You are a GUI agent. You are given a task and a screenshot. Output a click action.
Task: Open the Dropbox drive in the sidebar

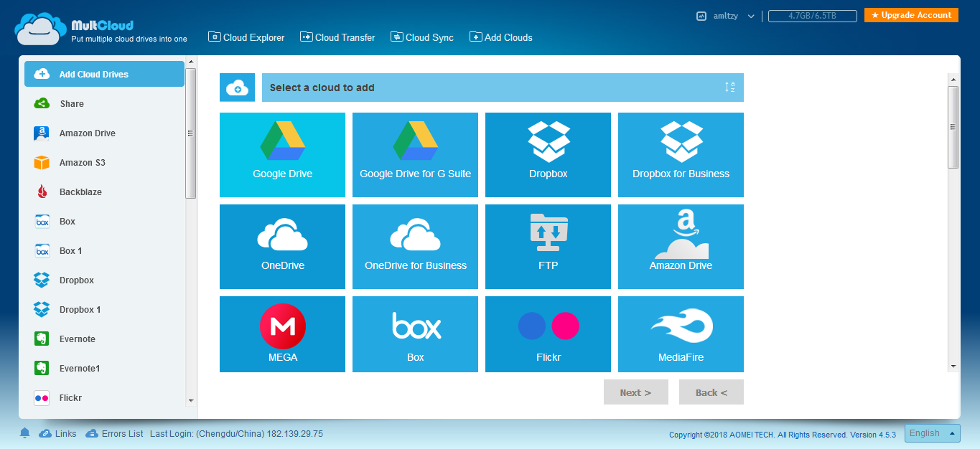coord(104,280)
